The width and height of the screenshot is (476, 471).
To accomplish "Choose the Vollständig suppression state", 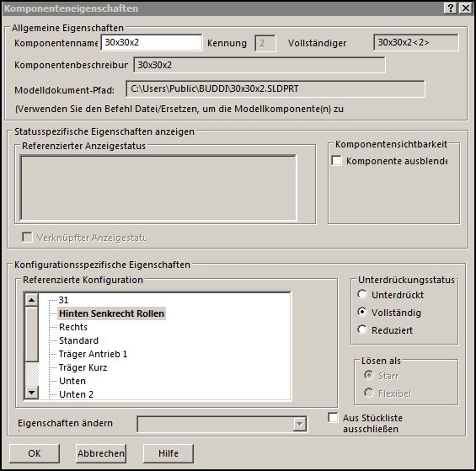I will pos(362,312).
